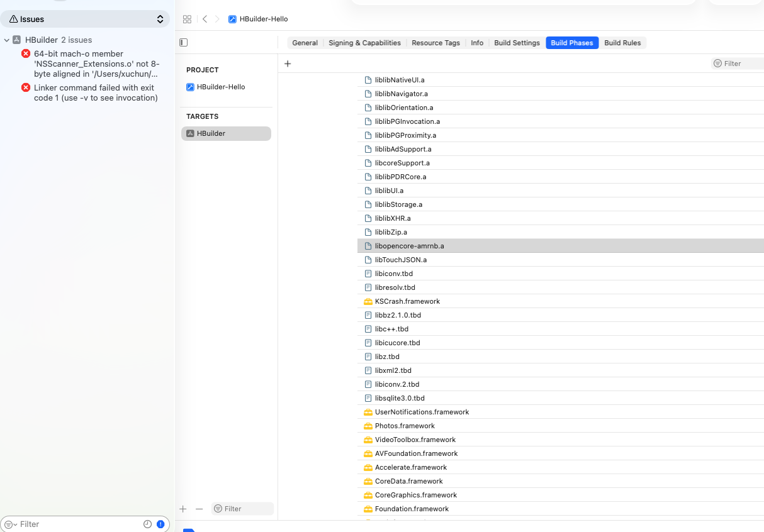The width and height of the screenshot is (764, 532).
Task: Hide the project and targets list sidebar
Action: 183,43
